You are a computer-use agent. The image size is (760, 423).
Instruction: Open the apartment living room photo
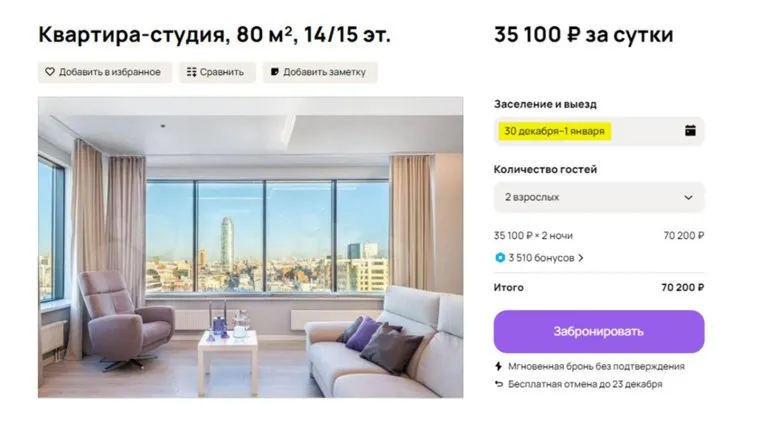[250, 247]
